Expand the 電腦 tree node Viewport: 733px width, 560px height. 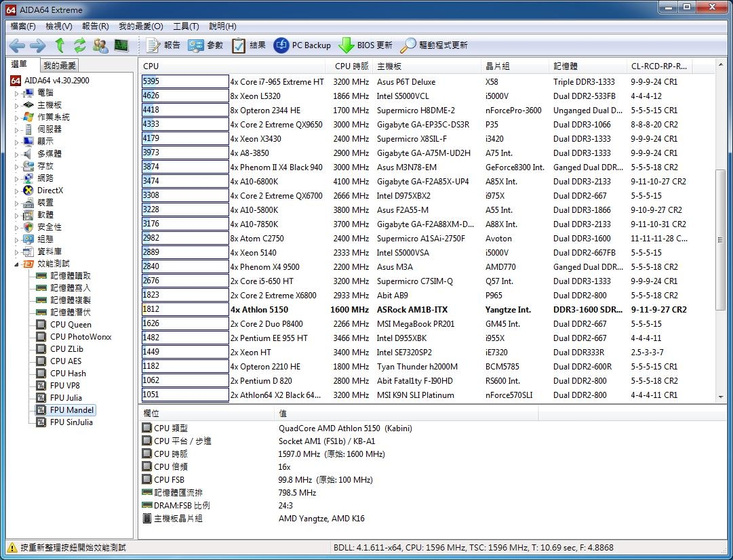16,93
